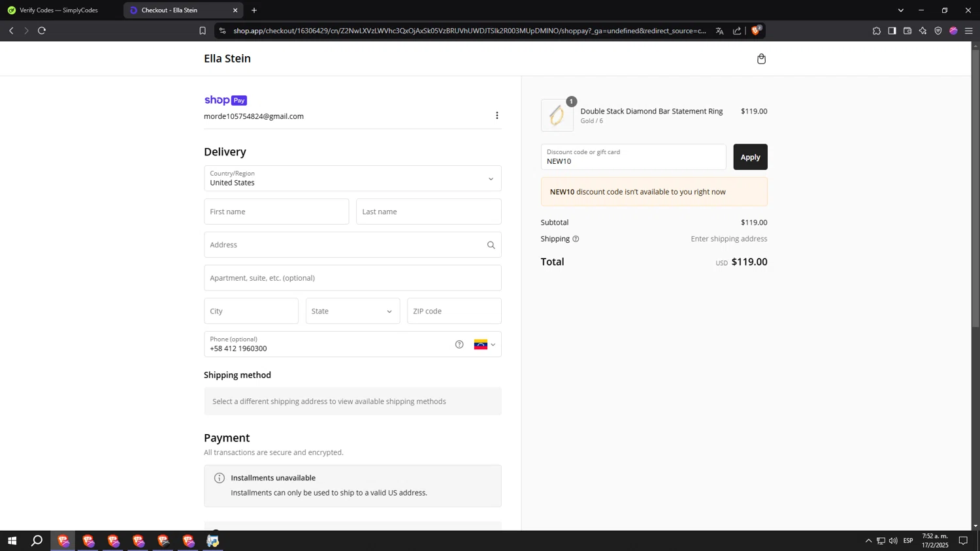Click the Ella Stein store name
Image resolution: width=980 pixels, height=551 pixels.
pyautogui.click(x=227, y=58)
